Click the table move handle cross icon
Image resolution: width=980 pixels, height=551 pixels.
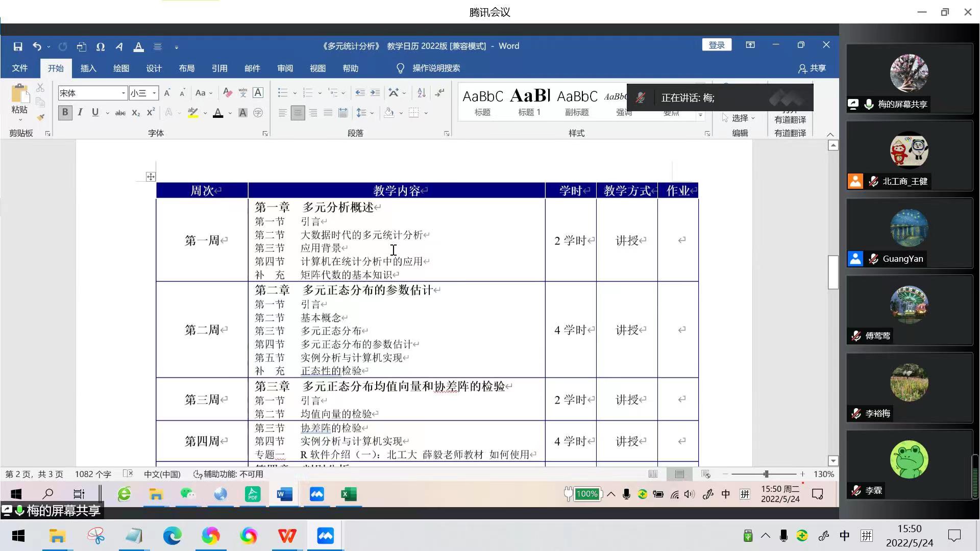pyautogui.click(x=151, y=177)
